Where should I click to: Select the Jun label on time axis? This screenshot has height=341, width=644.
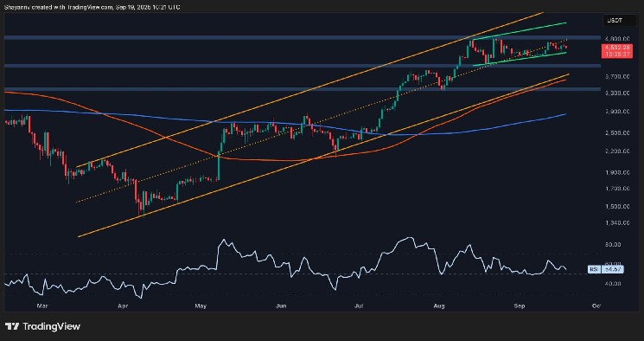(x=281, y=306)
